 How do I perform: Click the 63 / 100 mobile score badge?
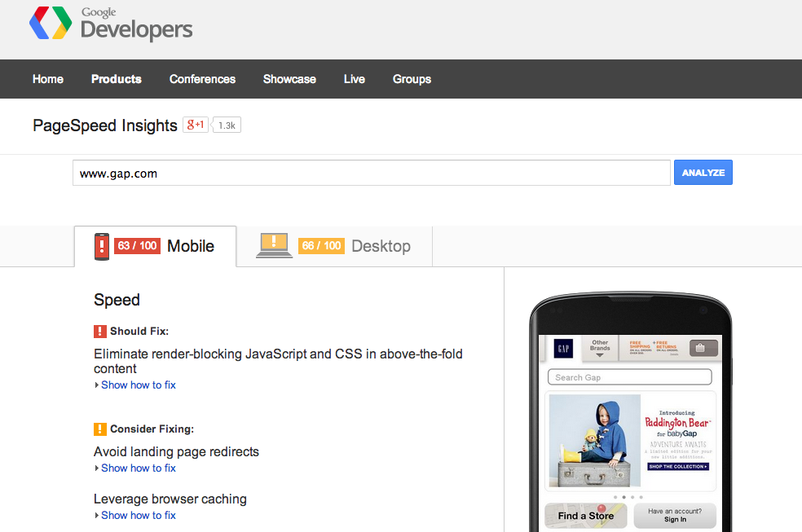click(137, 246)
